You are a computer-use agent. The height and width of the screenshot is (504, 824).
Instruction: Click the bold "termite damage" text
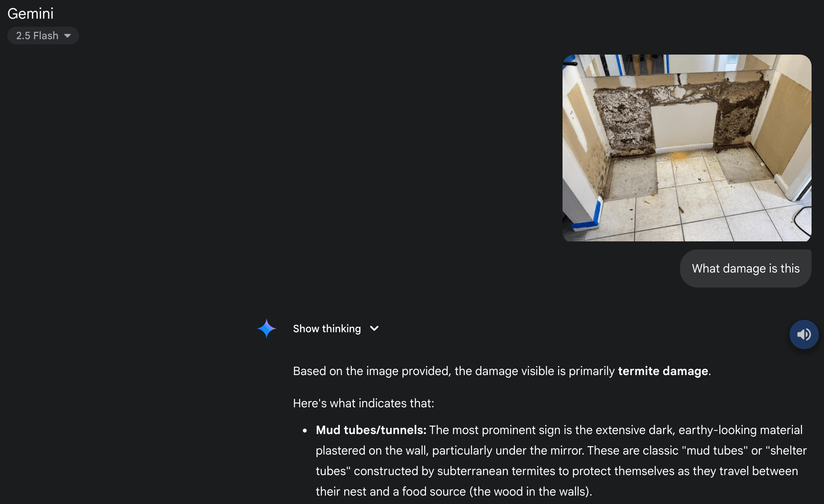point(663,371)
